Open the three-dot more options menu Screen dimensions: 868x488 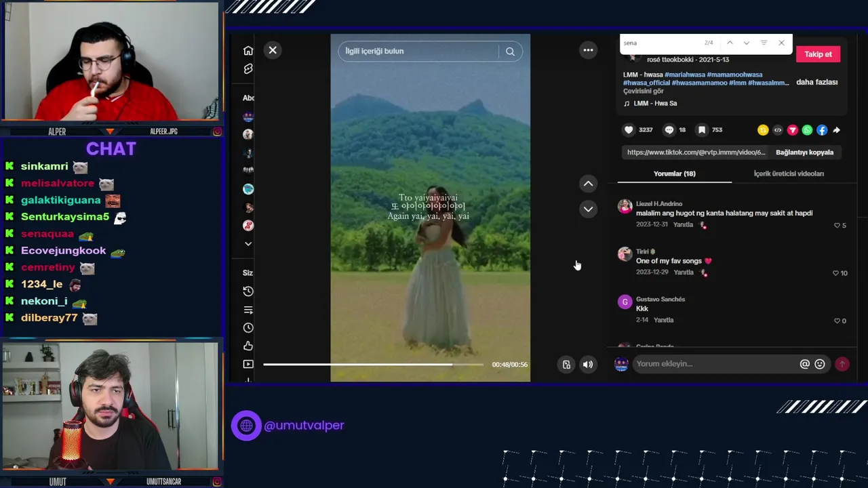pos(588,50)
